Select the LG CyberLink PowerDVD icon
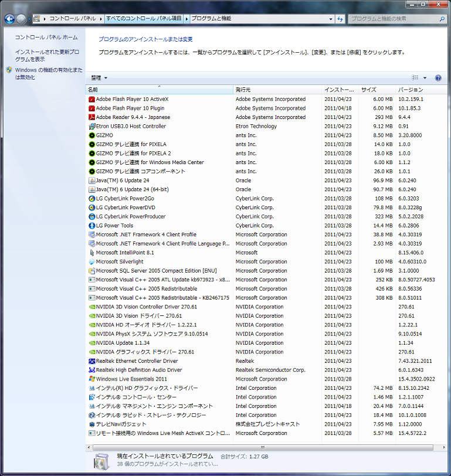This screenshot has width=451, height=476. click(x=91, y=208)
